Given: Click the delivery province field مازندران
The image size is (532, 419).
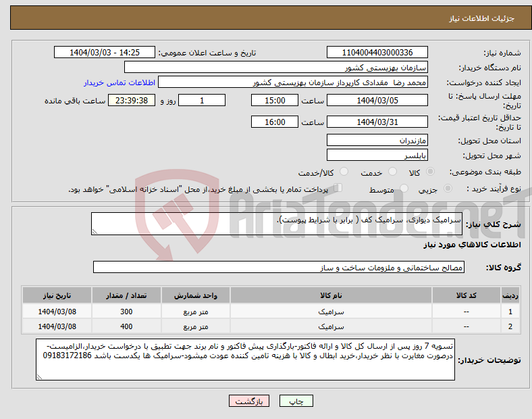Looking at the screenshot, I should [377, 141].
